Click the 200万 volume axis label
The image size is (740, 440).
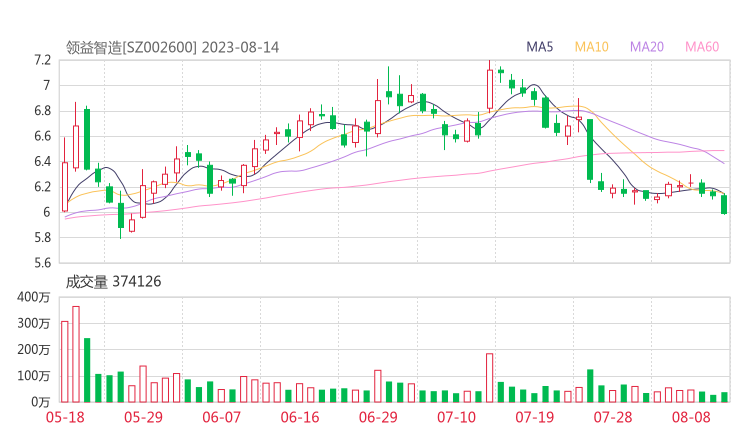coord(33,350)
